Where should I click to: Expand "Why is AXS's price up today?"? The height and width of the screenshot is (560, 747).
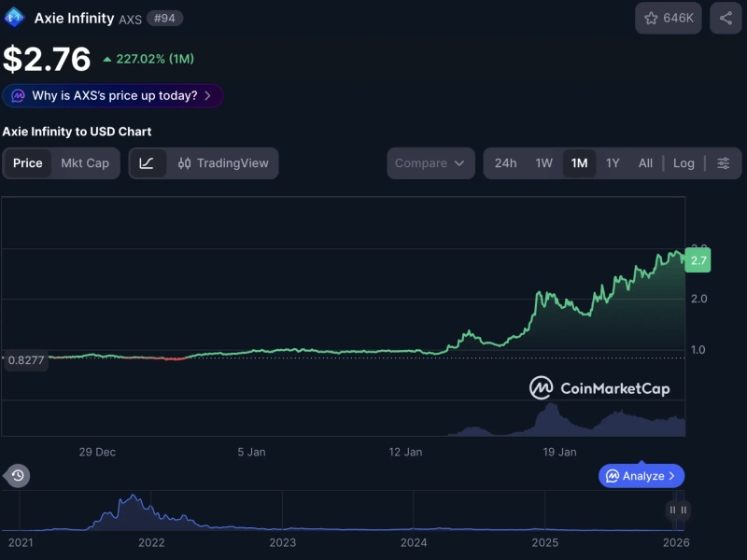tap(113, 95)
